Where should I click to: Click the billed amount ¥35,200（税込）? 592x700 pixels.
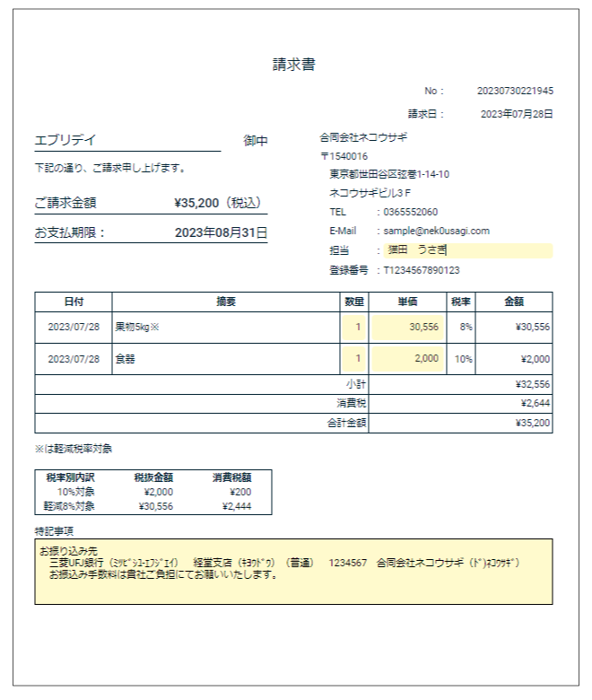[218, 203]
